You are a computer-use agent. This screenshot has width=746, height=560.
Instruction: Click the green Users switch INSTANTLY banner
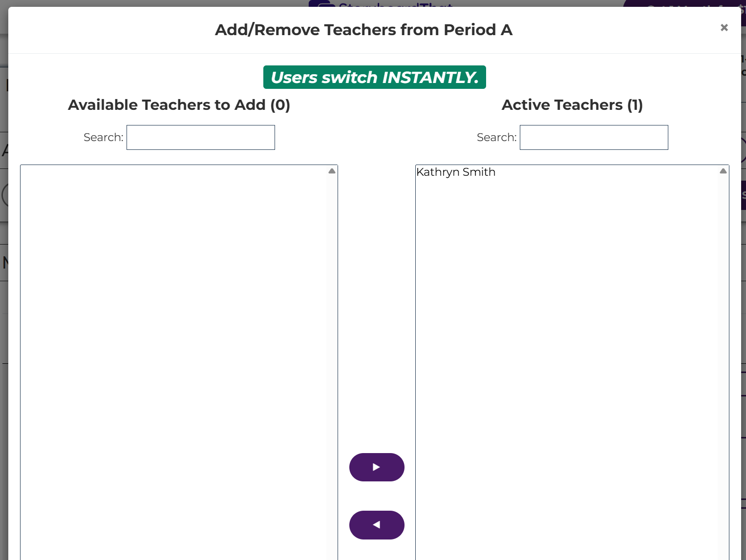coord(374,77)
